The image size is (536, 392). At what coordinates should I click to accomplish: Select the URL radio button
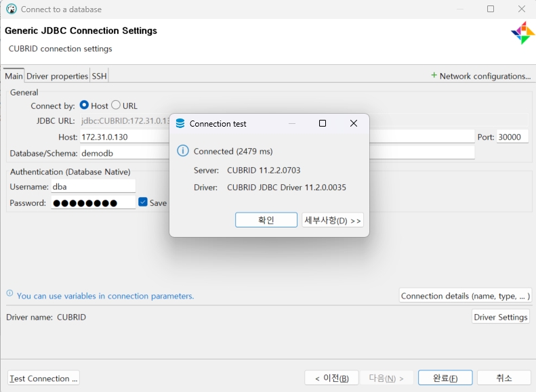point(116,105)
